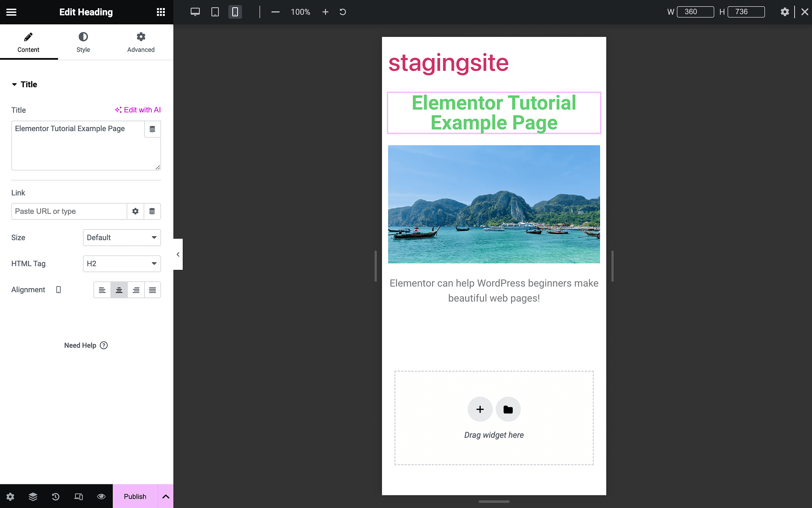
Task: Switch to Style tab in Edit Heading
Action: coord(82,42)
